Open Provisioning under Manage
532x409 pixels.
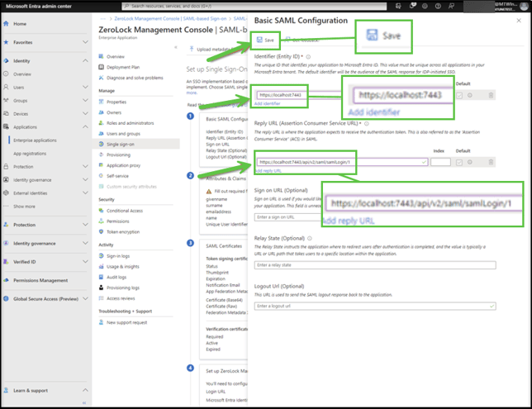[118, 155]
